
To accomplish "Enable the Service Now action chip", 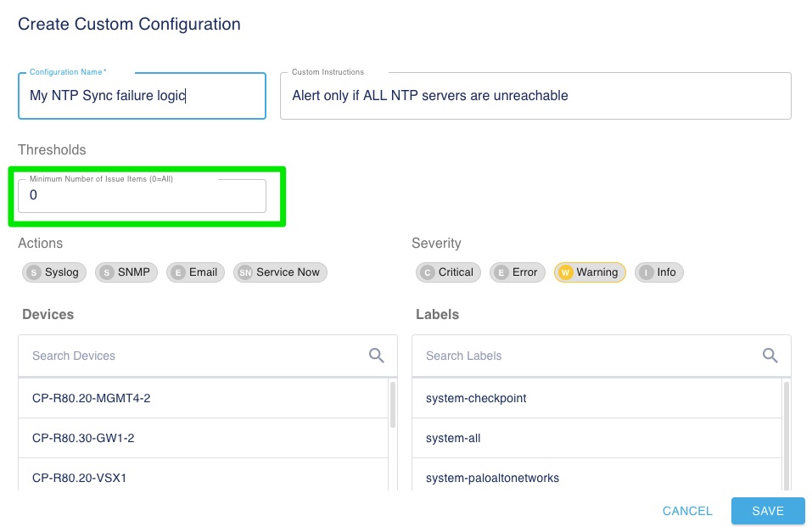I will pyautogui.click(x=280, y=272).
